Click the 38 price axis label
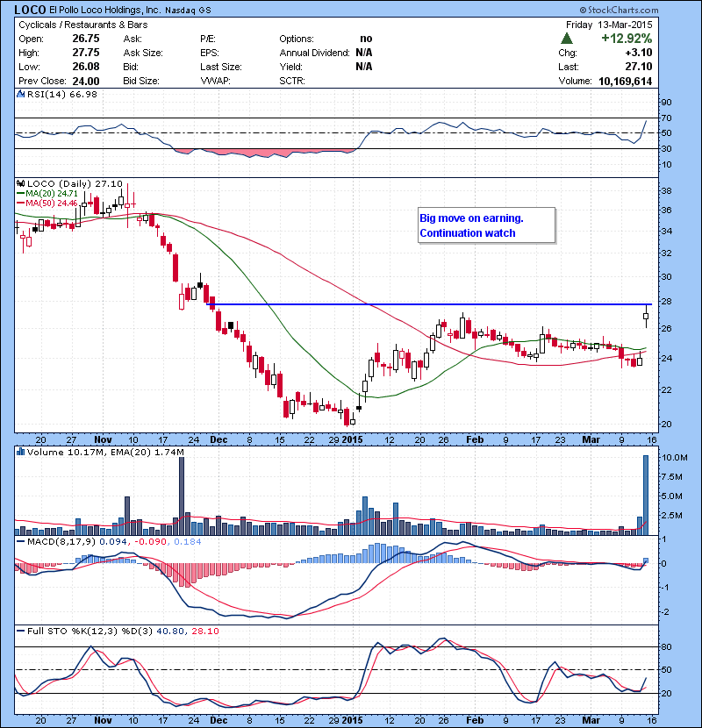This screenshot has height=728, width=702. point(667,191)
